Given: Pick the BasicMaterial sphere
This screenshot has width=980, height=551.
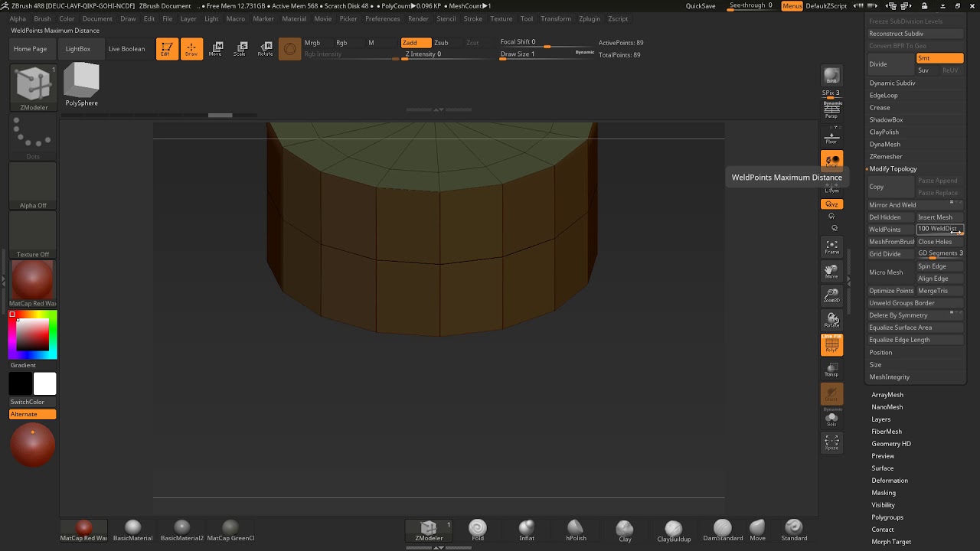Looking at the screenshot, I should (x=132, y=530).
